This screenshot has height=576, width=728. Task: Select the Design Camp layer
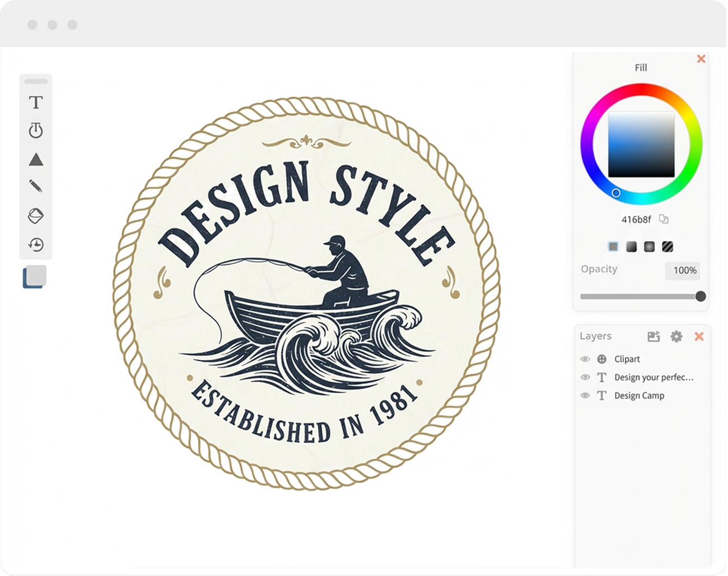(x=639, y=396)
